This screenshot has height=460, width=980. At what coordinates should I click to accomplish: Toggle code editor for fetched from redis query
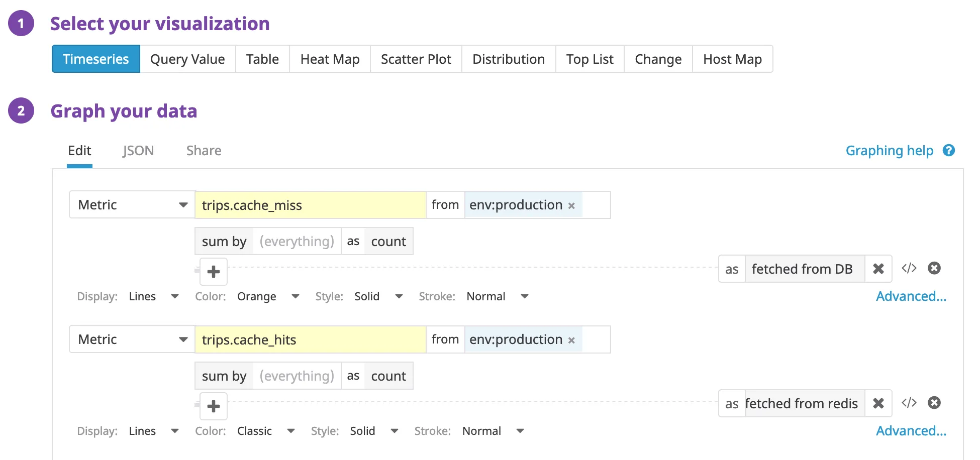tap(909, 403)
